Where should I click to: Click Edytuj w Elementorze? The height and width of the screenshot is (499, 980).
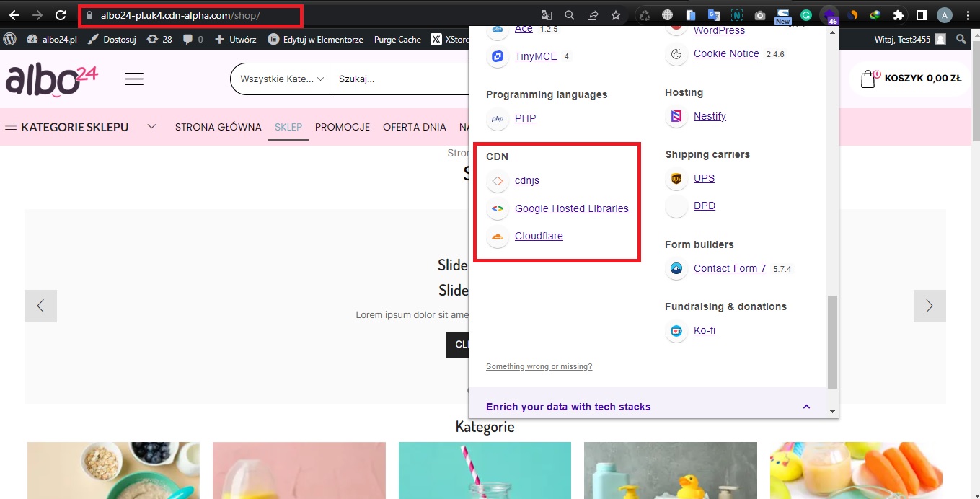[315, 40]
